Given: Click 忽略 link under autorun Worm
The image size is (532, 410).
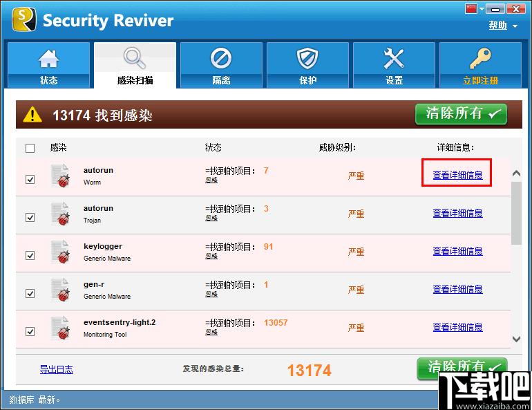Looking at the screenshot, I should coord(211,180).
